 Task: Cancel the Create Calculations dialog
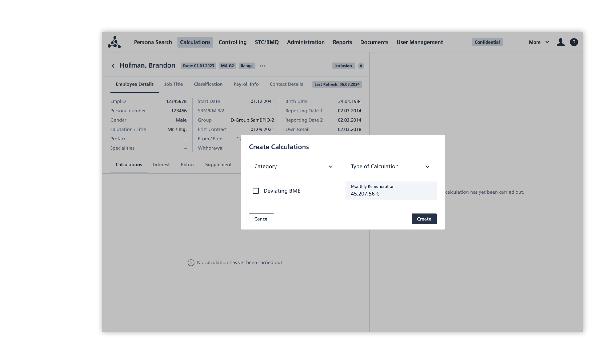261,219
